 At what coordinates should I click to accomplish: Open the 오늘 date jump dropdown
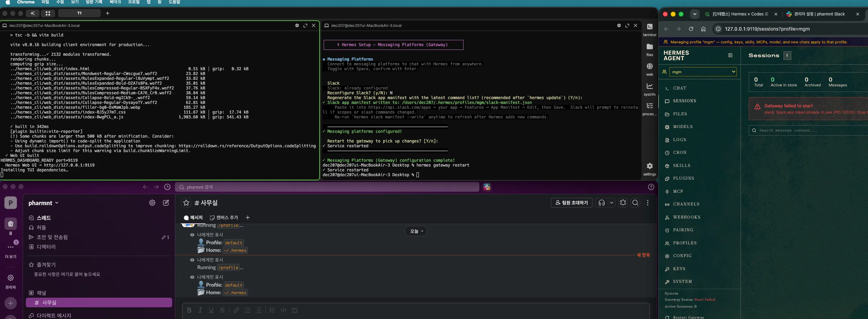[416, 231]
